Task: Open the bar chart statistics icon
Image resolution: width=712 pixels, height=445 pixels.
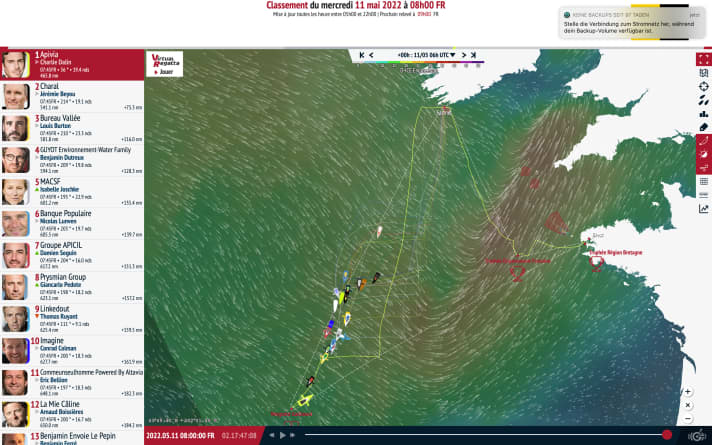Action: (703, 114)
